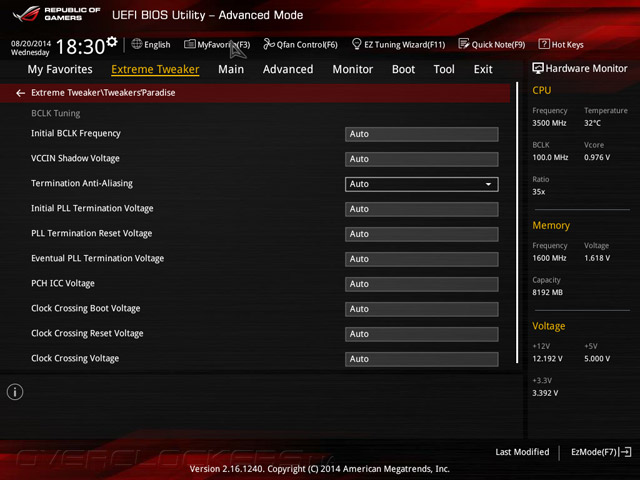Click the 0.976 V Vcore value

(x=597, y=157)
